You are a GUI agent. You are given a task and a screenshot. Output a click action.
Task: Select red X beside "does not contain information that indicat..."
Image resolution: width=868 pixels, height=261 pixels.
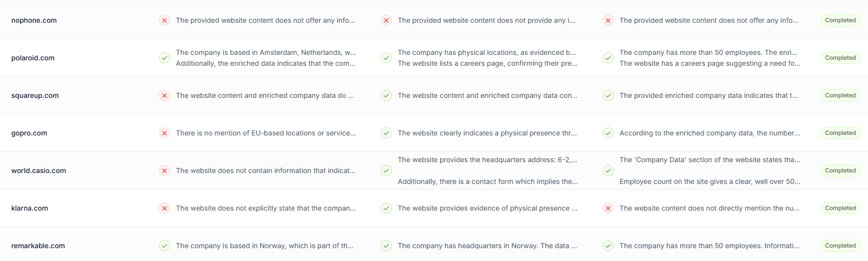[165, 171]
